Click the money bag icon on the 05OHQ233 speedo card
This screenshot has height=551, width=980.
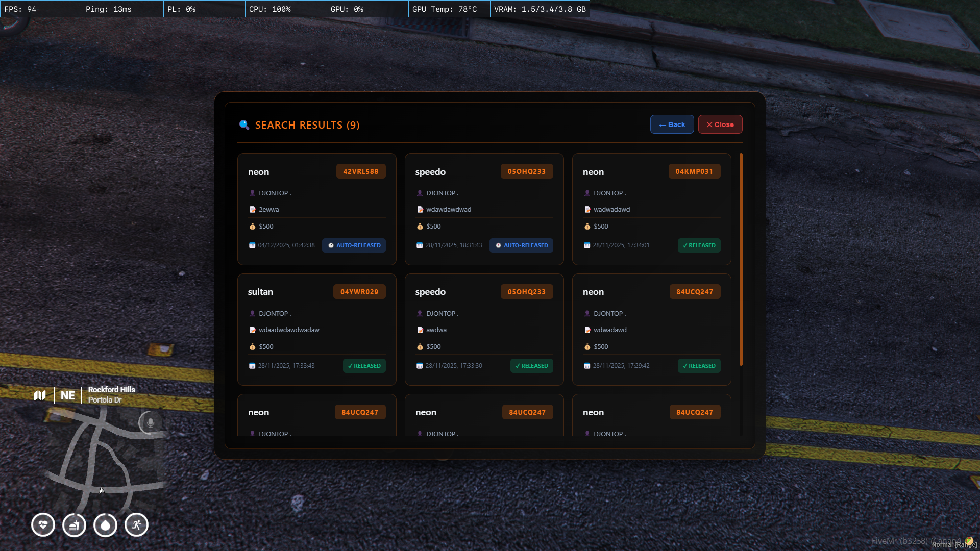pyautogui.click(x=420, y=226)
